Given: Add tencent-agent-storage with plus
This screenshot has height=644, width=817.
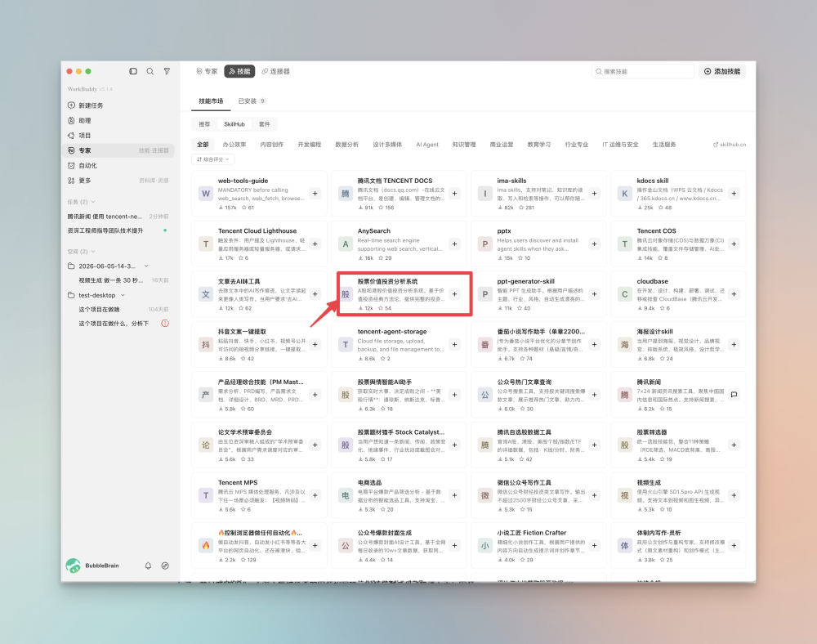Looking at the screenshot, I should [455, 344].
